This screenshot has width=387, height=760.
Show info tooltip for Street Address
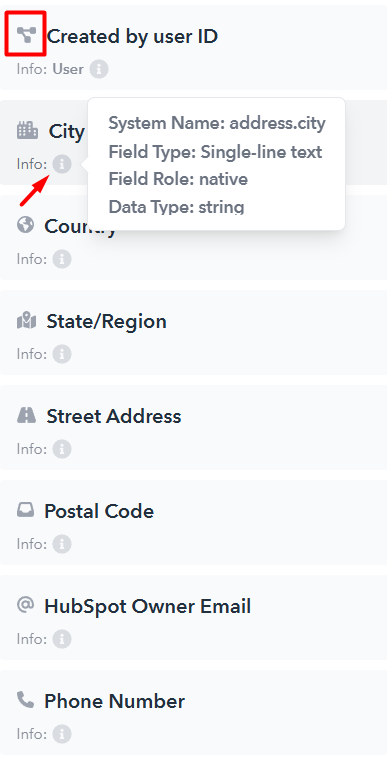(x=62, y=449)
